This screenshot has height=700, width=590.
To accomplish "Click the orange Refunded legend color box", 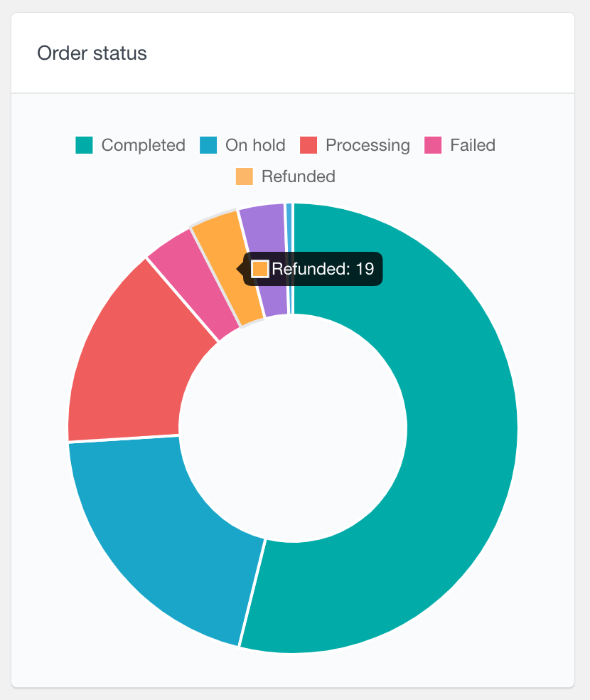I will (245, 176).
